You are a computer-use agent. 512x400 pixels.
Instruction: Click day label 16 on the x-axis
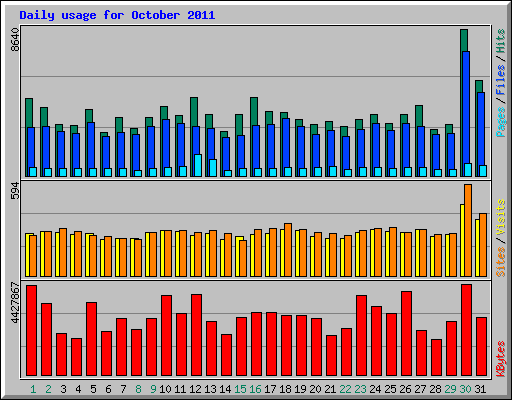pos(255,389)
